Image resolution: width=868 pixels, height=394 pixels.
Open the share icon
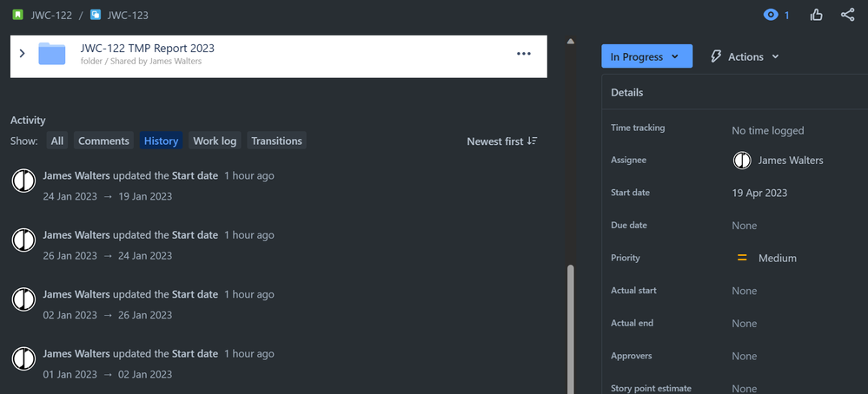(847, 15)
